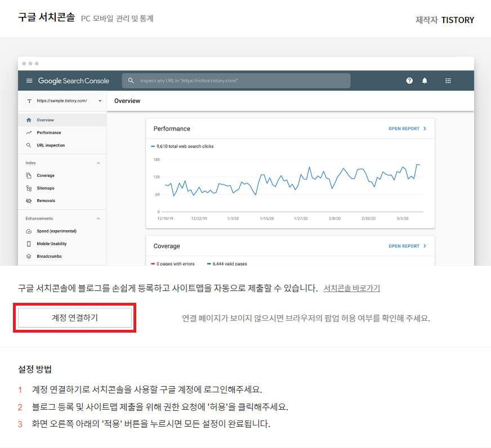Select Removals in the sidebar
The height and width of the screenshot is (448, 491).
[62, 201]
